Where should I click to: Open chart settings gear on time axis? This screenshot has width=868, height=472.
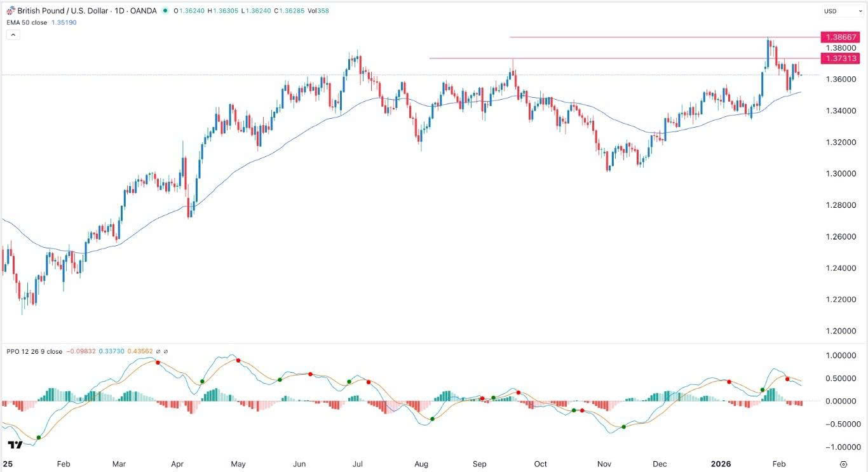point(843,464)
